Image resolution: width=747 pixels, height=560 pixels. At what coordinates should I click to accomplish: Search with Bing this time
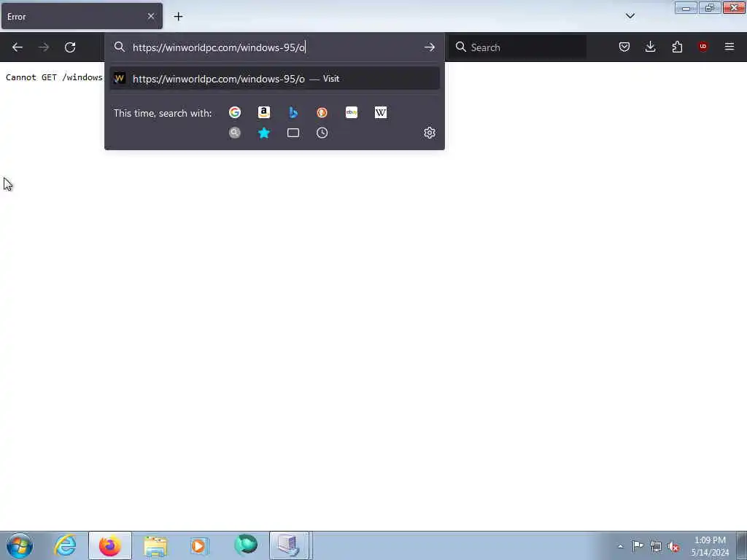coord(293,112)
